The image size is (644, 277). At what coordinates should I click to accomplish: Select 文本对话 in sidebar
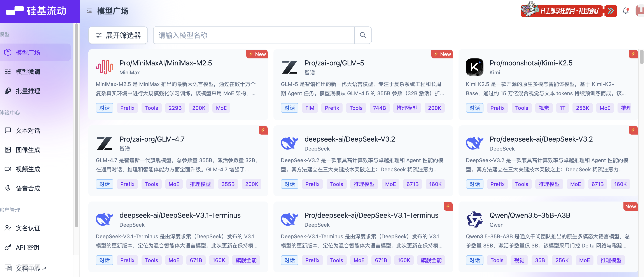[28, 130]
